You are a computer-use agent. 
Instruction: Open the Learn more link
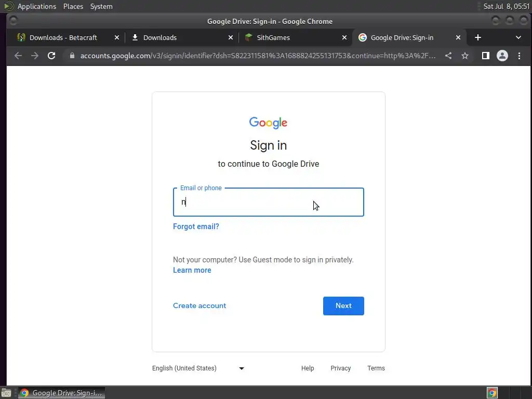pyautogui.click(x=192, y=270)
